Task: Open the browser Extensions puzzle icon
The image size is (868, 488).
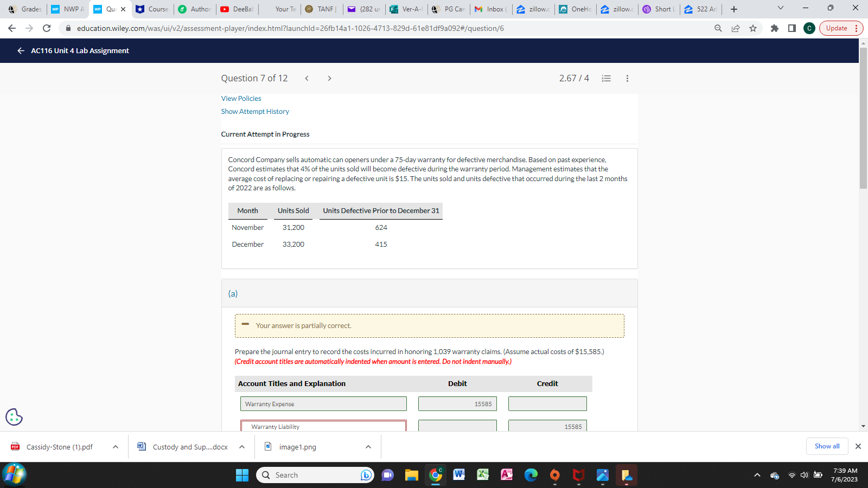Action: 775,28
